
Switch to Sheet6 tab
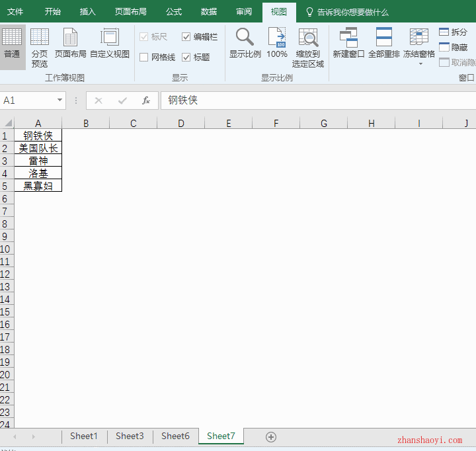click(175, 436)
